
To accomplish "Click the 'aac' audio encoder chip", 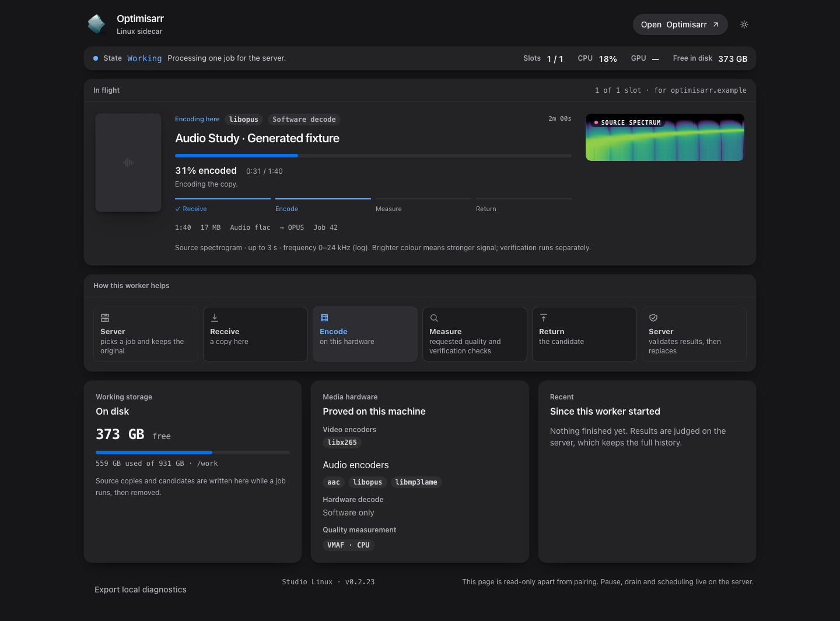I will (334, 482).
